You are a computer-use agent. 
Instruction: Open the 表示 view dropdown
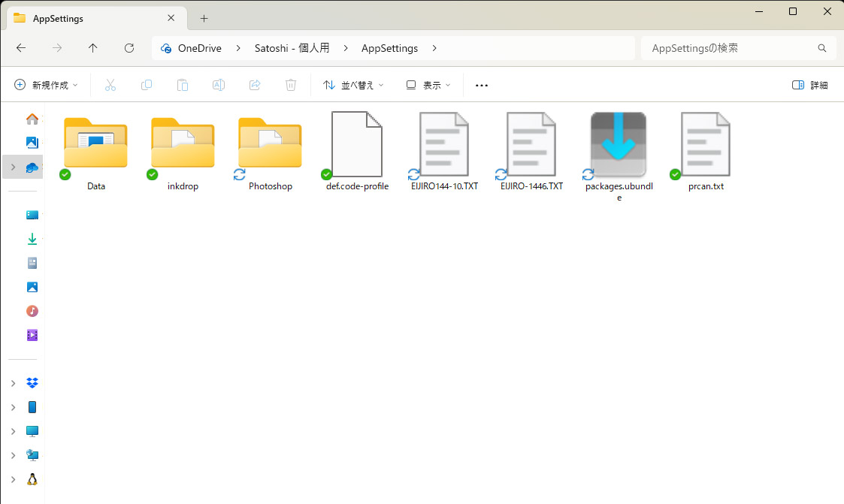[428, 85]
